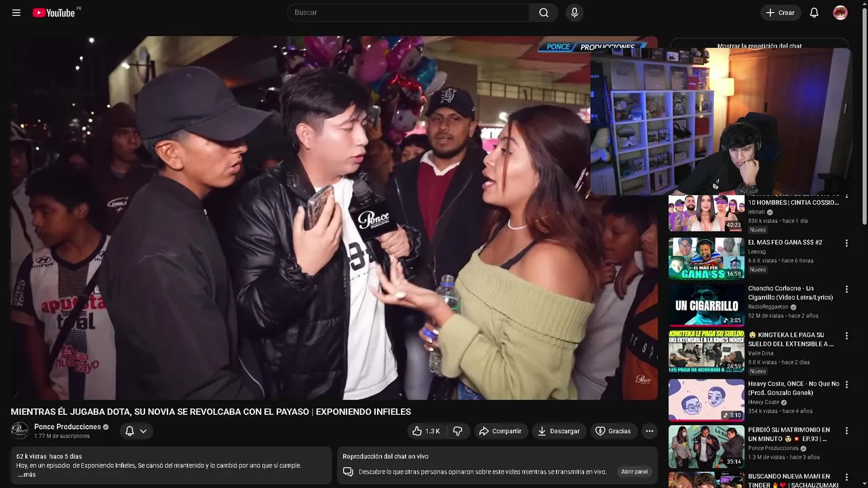Viewport: 868px width, 488px height.
Task: Open title 'Heavy Coste, ONCE - No Que No'
Action: click(x=793, y=388)
